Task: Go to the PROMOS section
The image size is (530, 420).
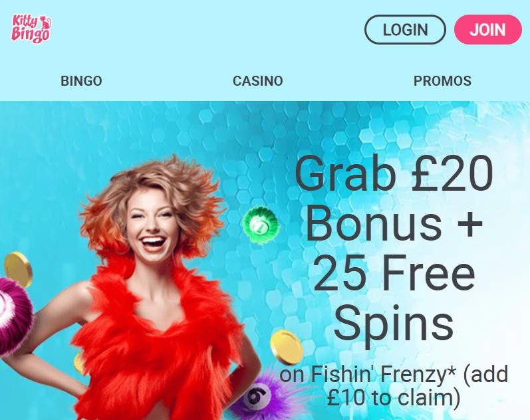Action: (442, 81)
